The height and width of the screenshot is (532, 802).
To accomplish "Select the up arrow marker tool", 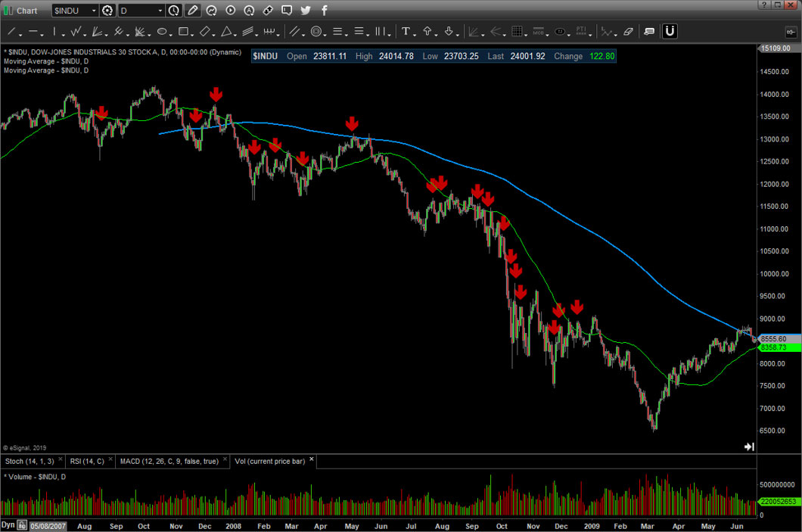I will point(427,32).
